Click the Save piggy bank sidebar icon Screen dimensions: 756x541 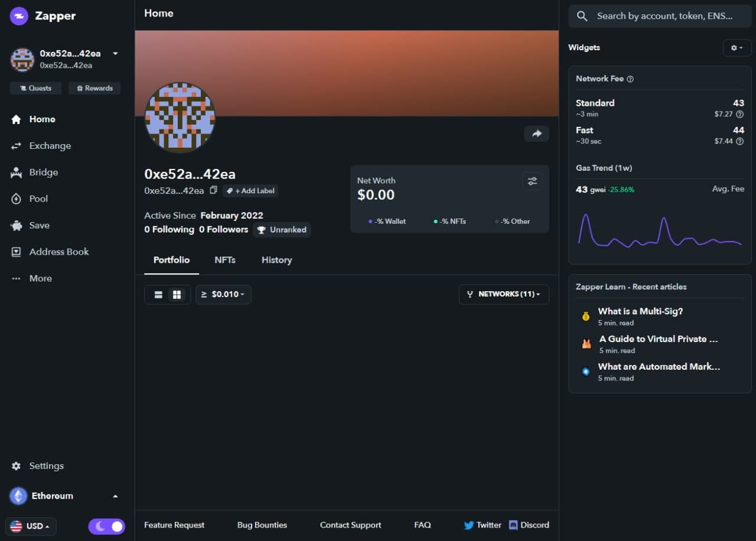tap(16, 225)
